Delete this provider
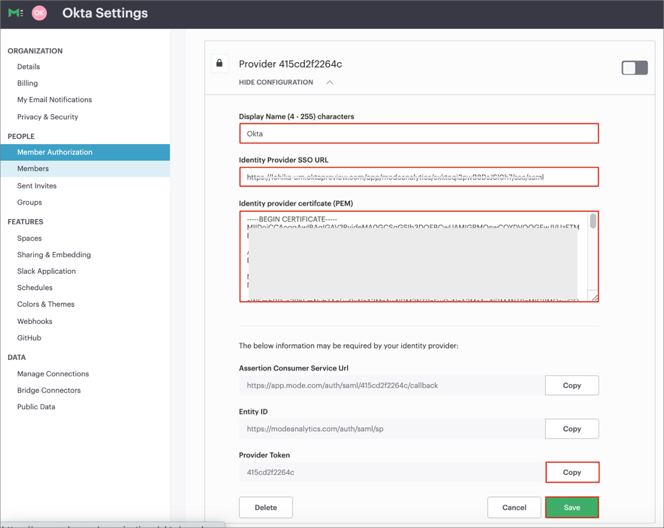 pyautogui.click(x=266, y=507)
